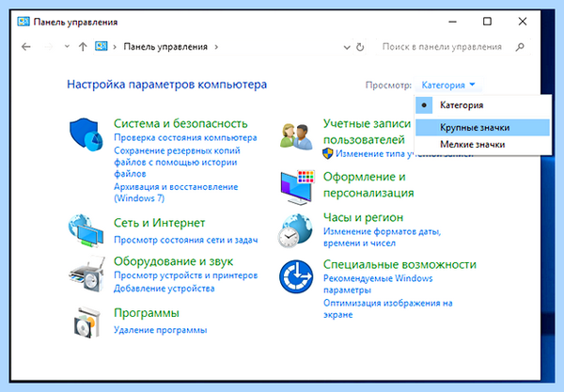Click the Network and Internet globe icon

[x=86, y=230]
